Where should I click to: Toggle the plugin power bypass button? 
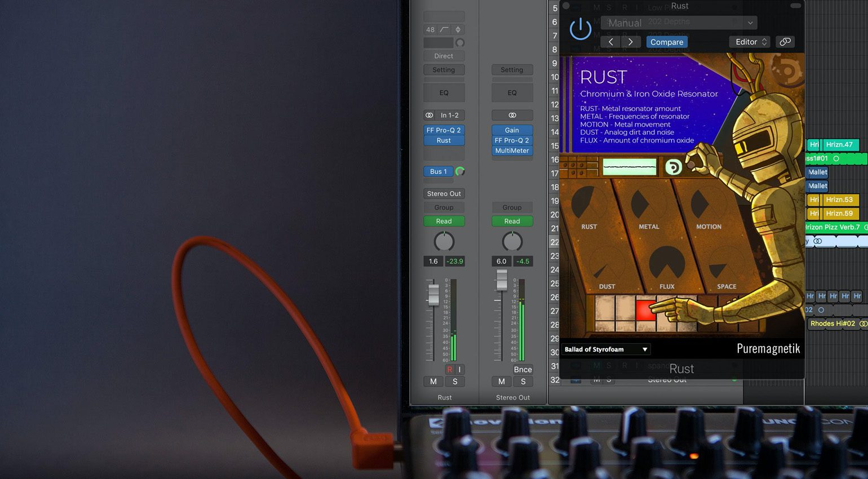pos(580,29)
